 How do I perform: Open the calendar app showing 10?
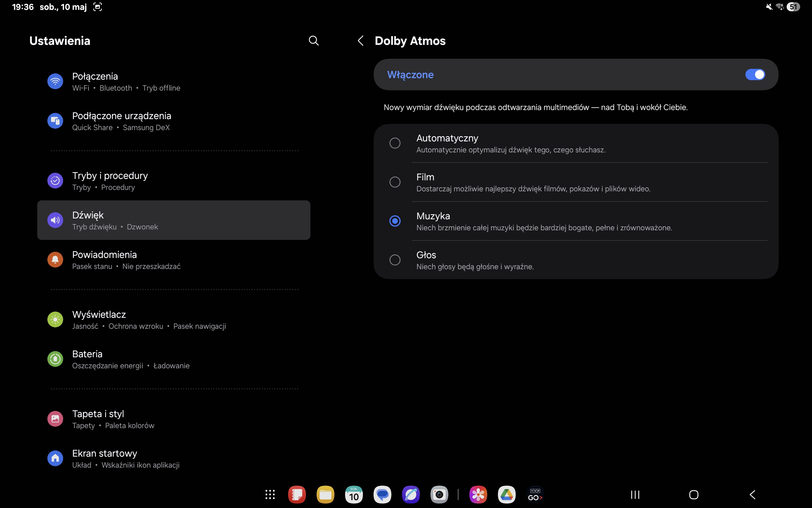354,494
